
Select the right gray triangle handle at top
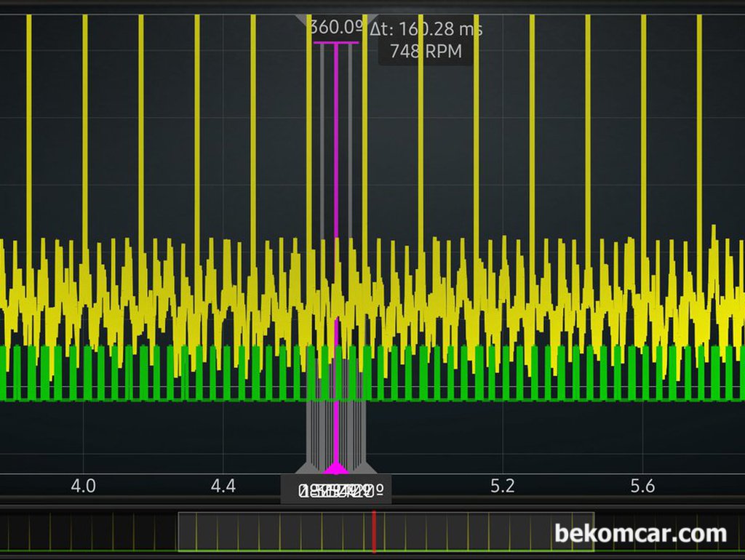pos(369,20)
